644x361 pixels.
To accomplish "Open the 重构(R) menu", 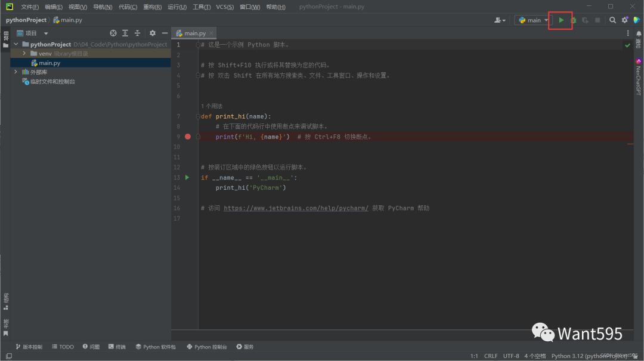I will click(x=153, y=7).
